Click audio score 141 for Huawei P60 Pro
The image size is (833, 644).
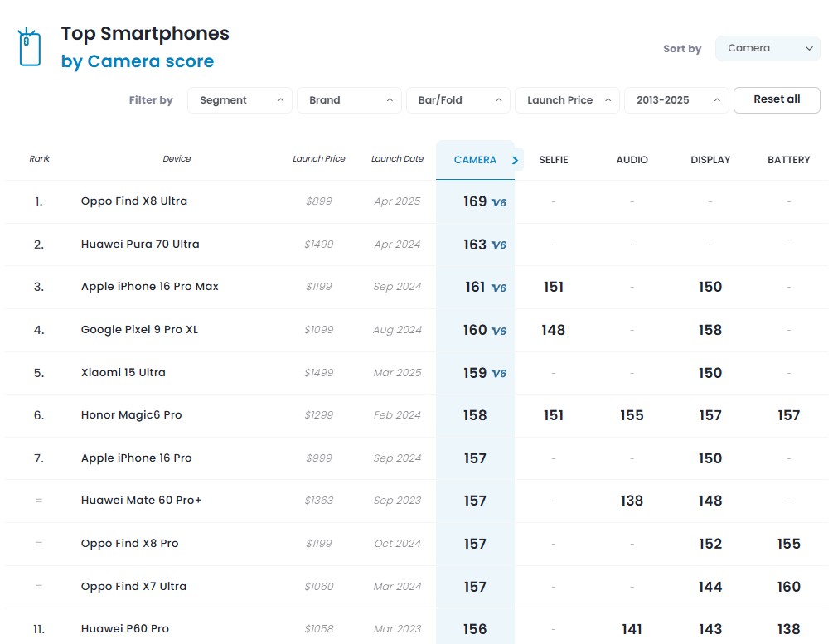tap(632, 630)
